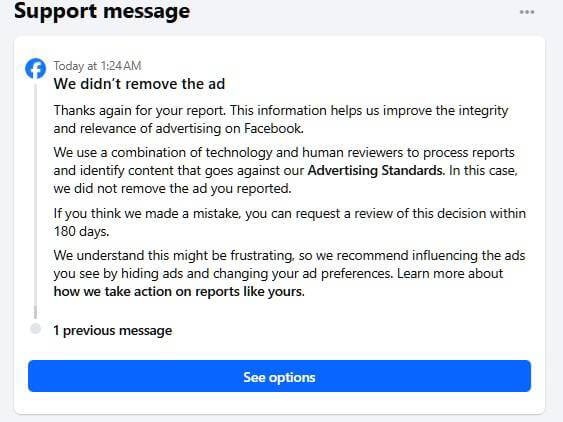
Task: Open the three-dots more options menu
Action: (x=527, y=12)
